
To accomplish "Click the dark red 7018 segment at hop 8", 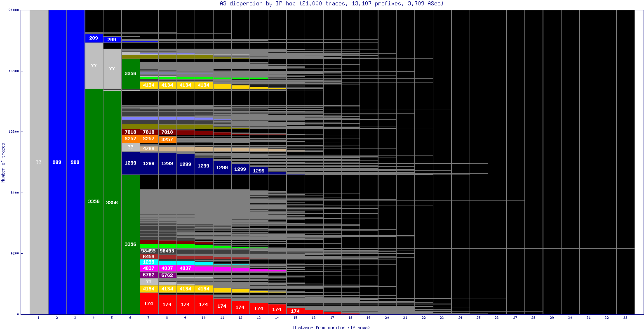I will click(x=167, y=132).
